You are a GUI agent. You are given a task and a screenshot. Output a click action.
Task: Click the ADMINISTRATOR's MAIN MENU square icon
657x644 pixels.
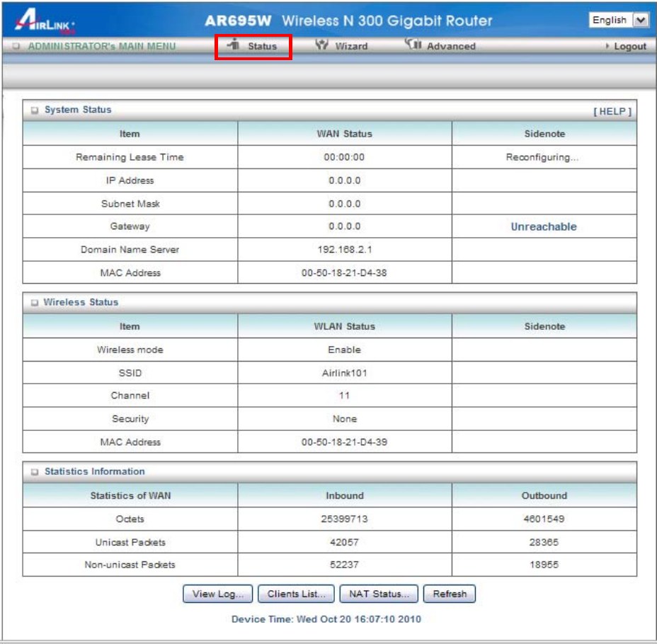(x=16, y=46)
